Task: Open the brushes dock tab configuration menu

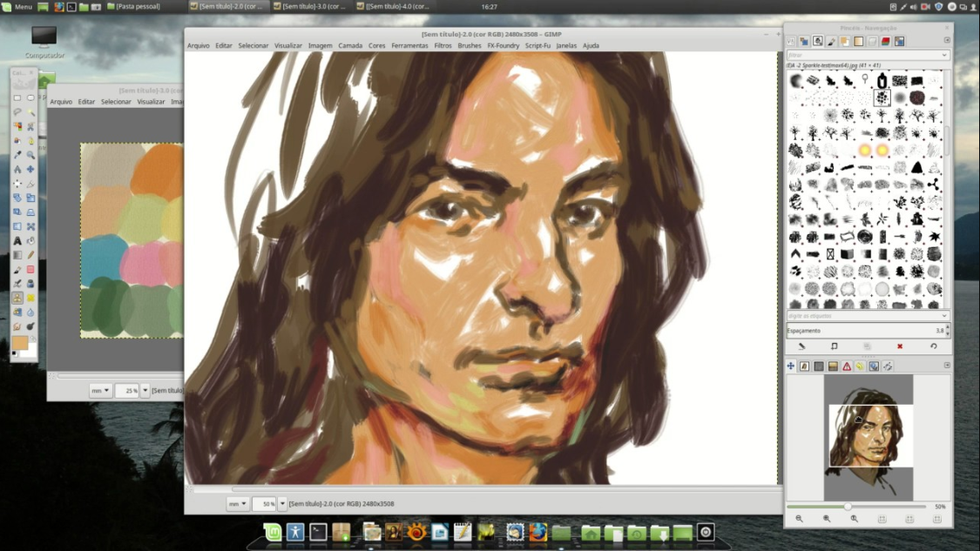Action: [x=947, y=41]
